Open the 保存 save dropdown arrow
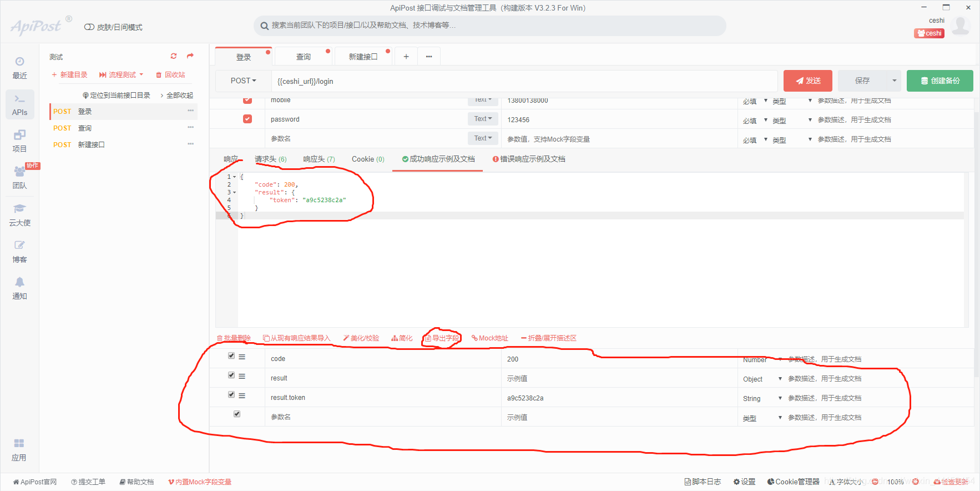This screenshot has width=980, height=491. tap(894, 81)
